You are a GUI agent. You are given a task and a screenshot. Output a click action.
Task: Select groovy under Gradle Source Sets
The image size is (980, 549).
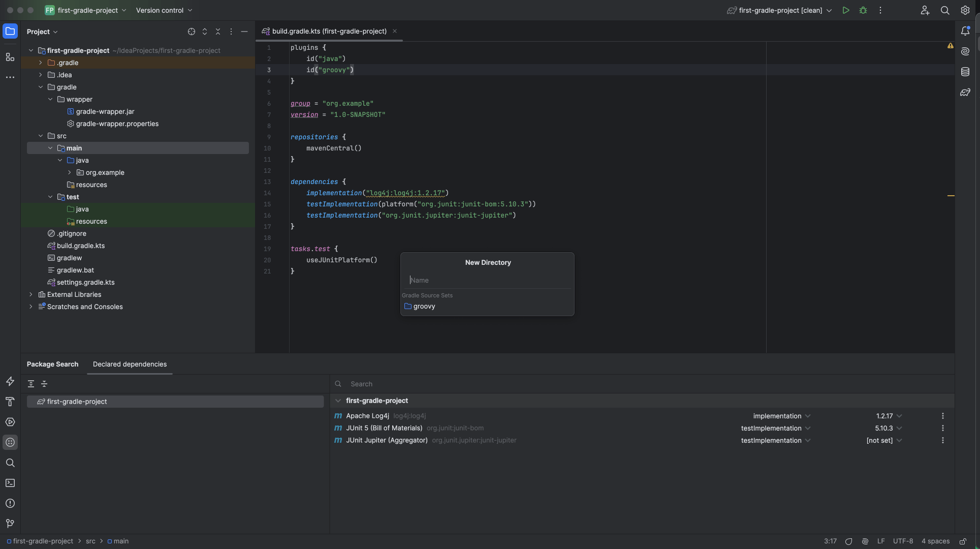tap(424, 306)
